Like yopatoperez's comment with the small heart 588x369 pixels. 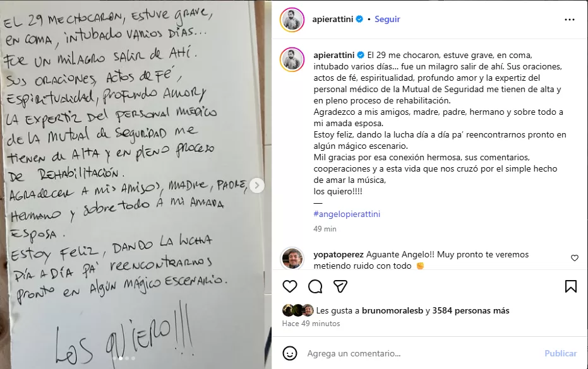coord(575,258)
